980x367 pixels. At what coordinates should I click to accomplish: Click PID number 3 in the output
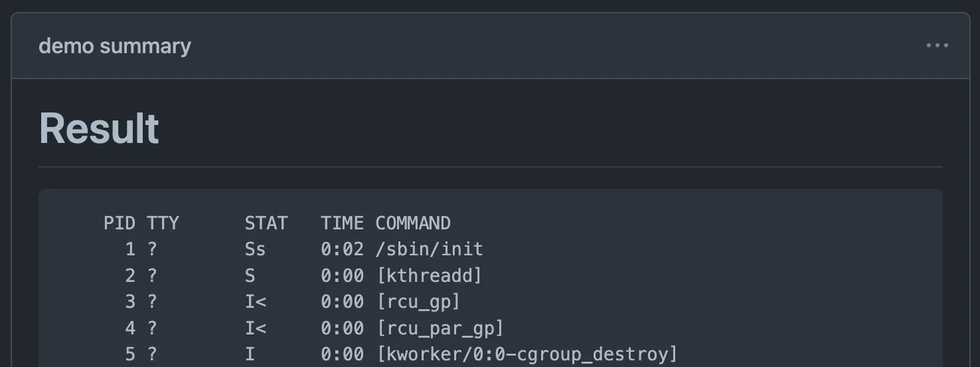point(130,302)
